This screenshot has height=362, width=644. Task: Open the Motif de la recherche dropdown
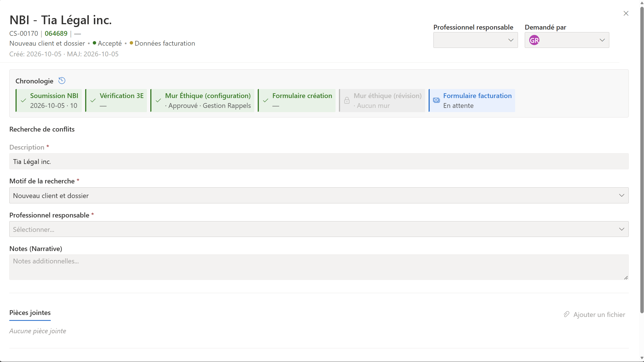319,196
